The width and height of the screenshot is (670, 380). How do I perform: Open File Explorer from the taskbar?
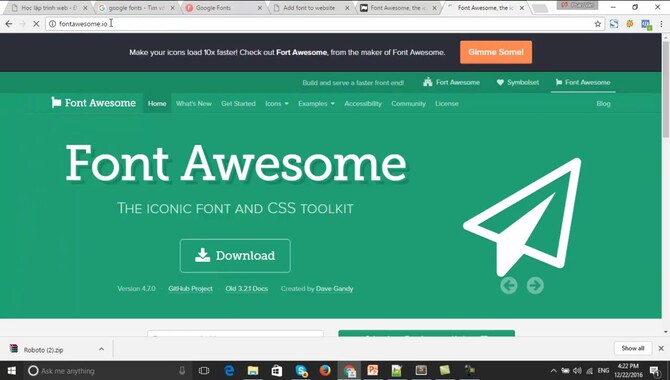click(x=253, y=370)
